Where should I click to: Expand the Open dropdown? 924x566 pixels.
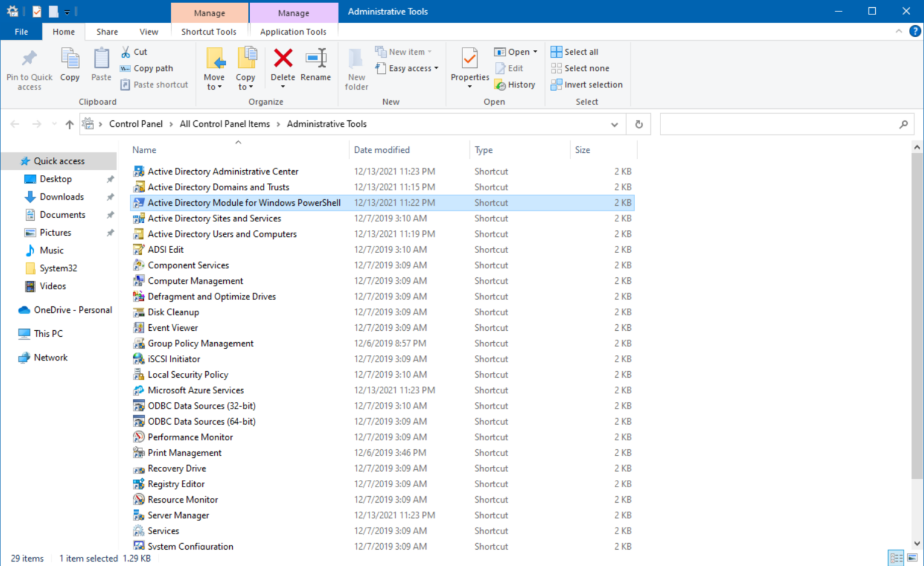click(x=533, y=52)
